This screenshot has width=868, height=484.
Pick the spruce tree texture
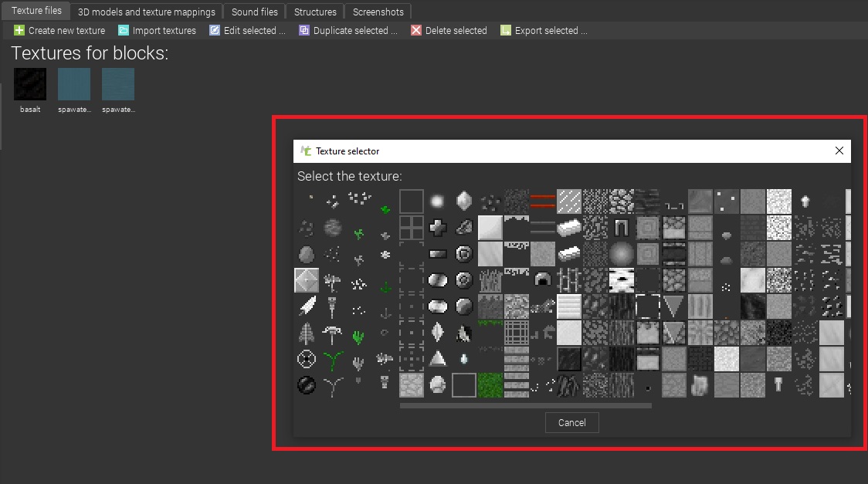click(306, 333)
